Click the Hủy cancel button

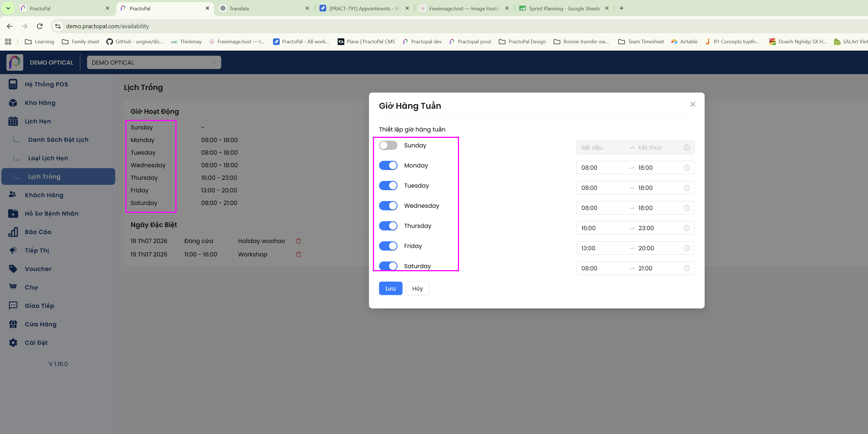pyautogui.click(x=417, y=288)
